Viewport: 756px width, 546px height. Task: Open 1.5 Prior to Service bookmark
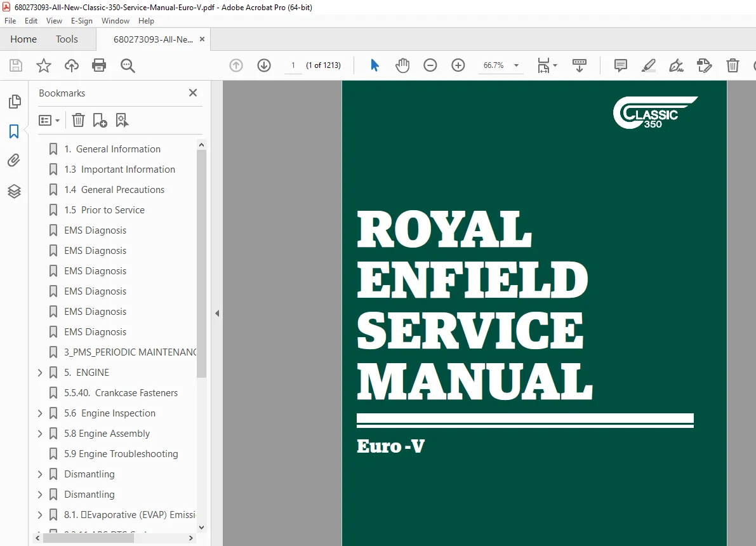pyautogui.click(x=104, y=210)
